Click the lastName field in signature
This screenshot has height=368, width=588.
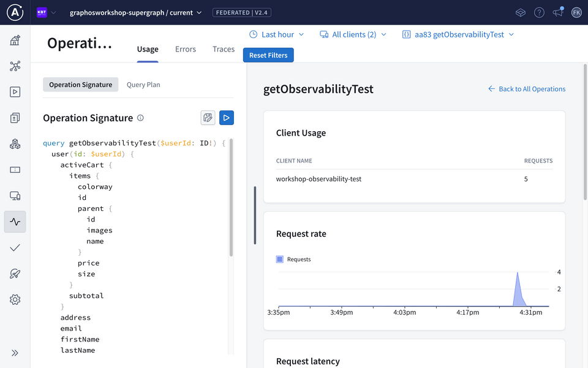point(78,350)
